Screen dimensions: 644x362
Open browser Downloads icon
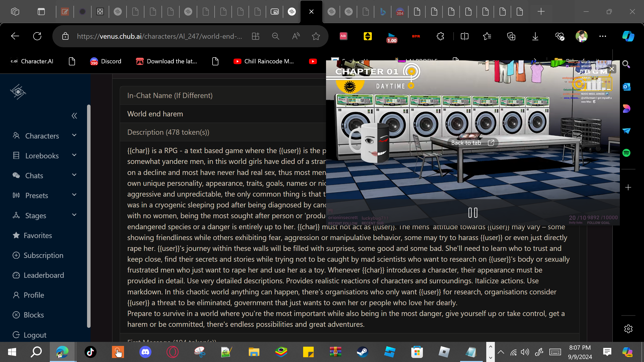tap(535, 36)
